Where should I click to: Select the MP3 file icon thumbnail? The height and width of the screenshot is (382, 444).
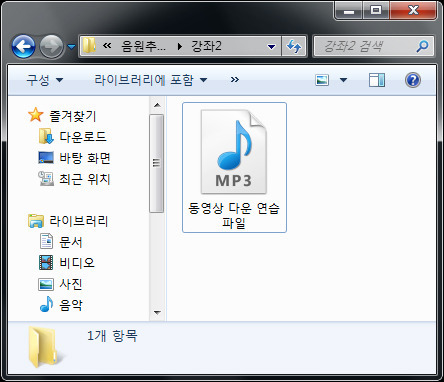(233, 152)
